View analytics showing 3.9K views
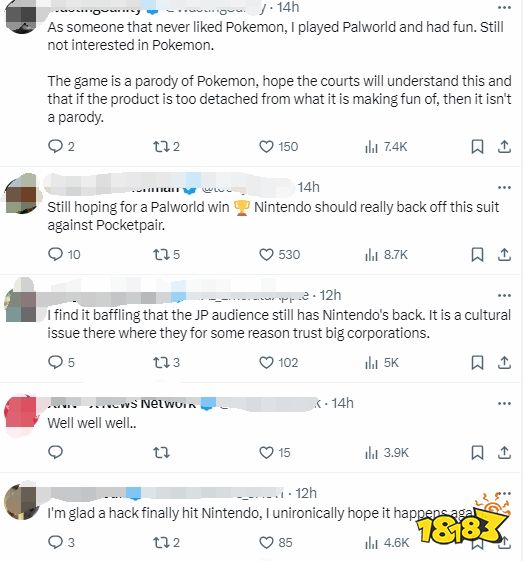Screen dimensions: 523x561 (387, 453)
